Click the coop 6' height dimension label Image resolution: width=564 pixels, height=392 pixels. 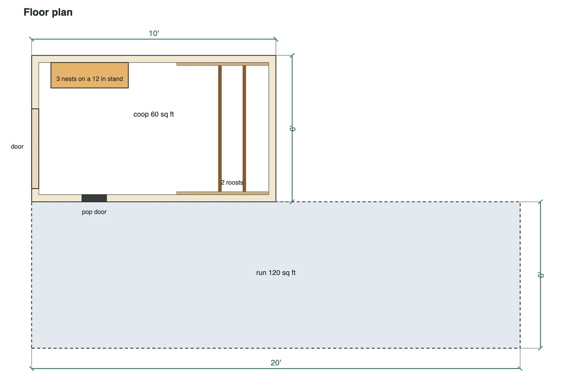291,129
